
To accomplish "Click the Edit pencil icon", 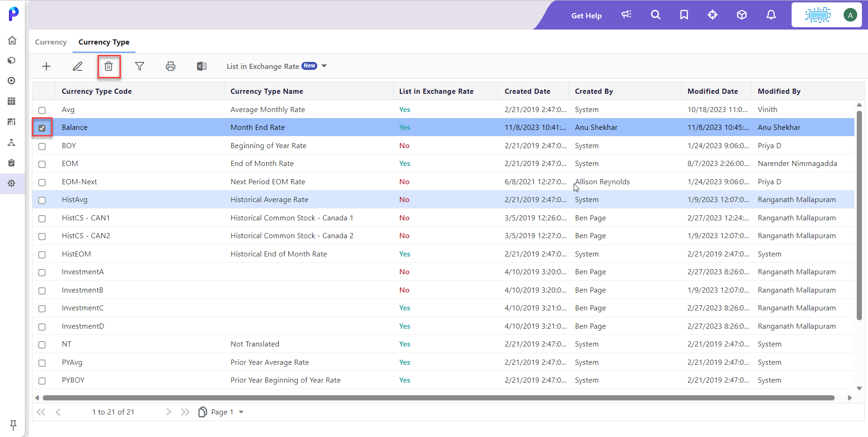I will tap(78, 66).
